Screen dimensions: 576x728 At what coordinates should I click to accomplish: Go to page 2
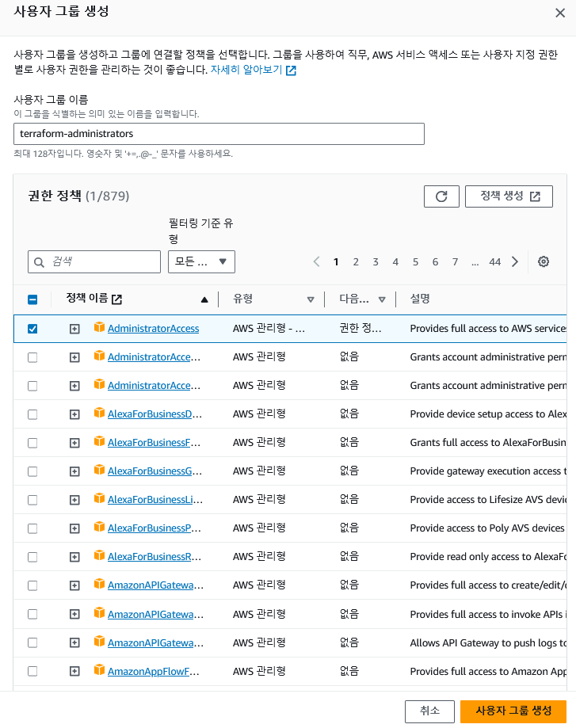point(356,262)
